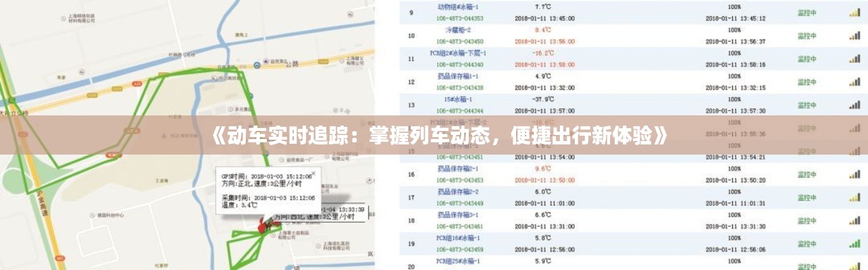Screen dimensions: 868x270
Task: Click the 6.0℃ temperature reading
Action: (544, 192)
